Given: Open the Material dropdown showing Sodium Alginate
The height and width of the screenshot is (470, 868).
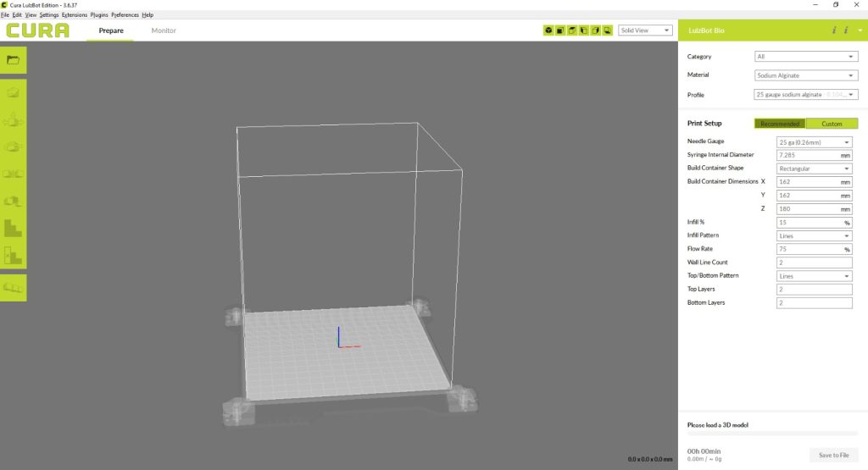Looking at the screenshot, I should click(806, 75).
